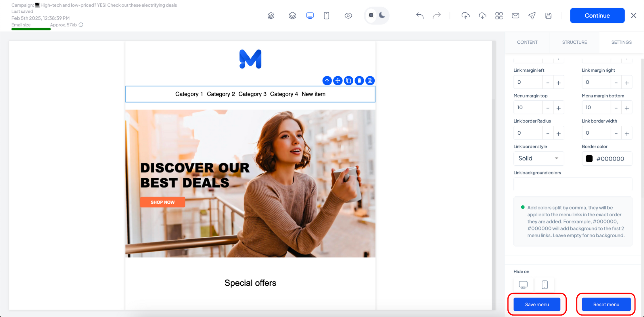Toggle Hide on desktop icon
The width and height of the screenshot is (644, 317).
click(523, 285)
